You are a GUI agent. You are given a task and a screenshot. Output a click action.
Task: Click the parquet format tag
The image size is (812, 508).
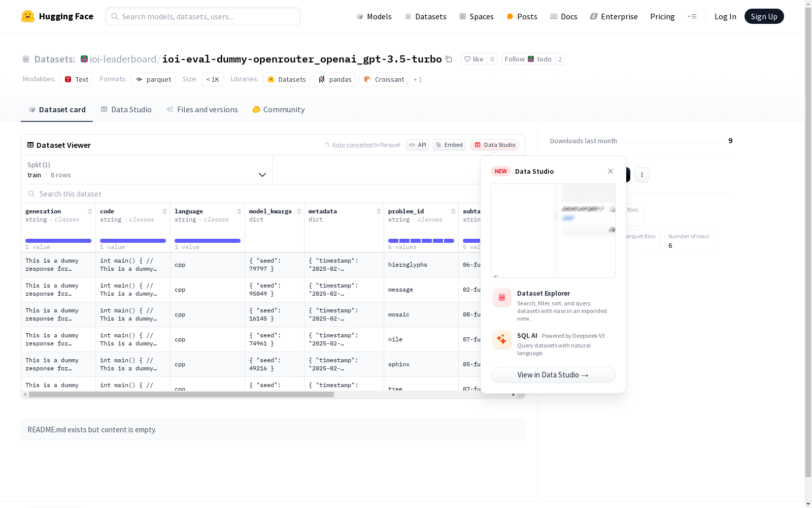click(x=153, y=79)
